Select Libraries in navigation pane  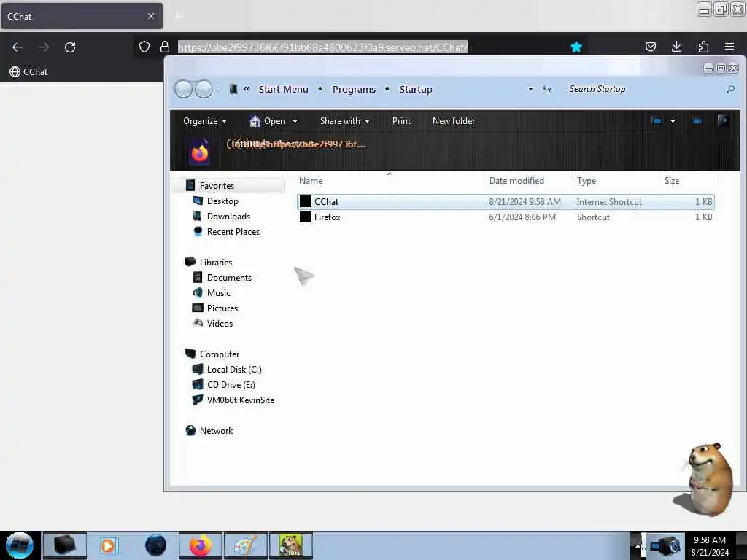click(216, 262)
